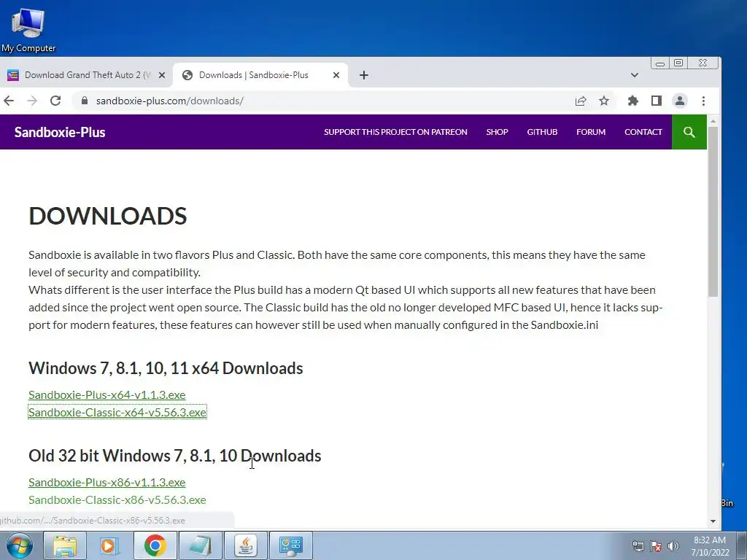
Task: Click the volume speaker tray icon
Action: [x=673, y=546]
